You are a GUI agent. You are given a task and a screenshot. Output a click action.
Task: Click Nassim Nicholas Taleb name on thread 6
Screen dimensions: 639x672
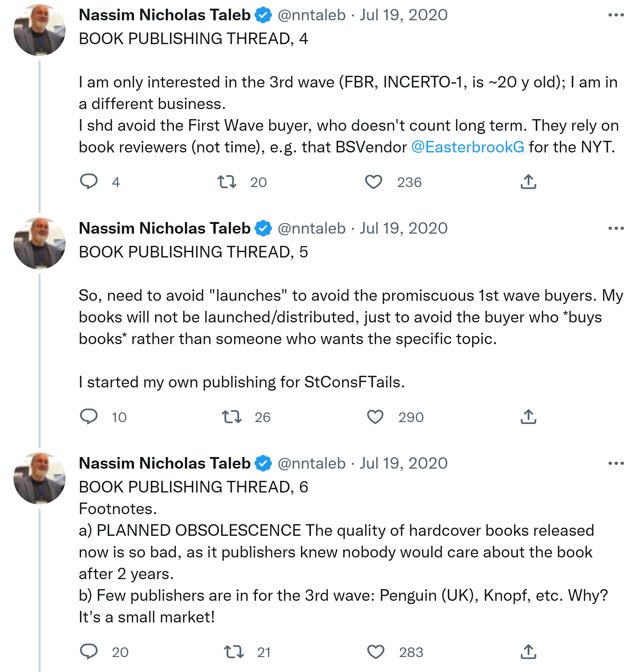tap(165, 464)
